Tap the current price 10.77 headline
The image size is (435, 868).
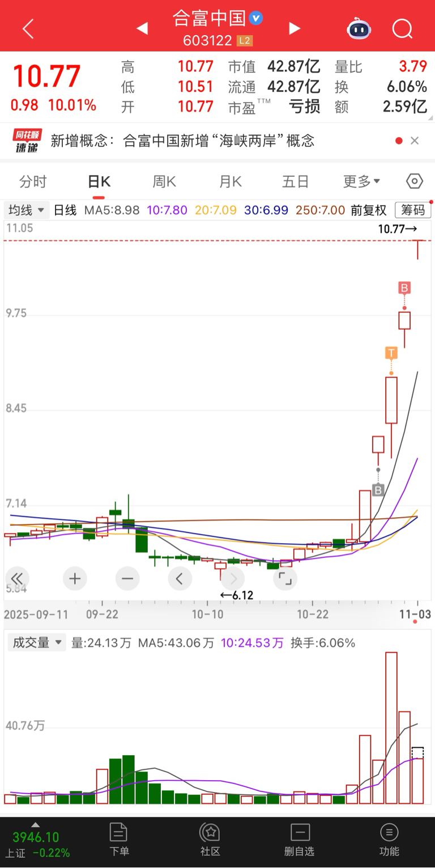pos(47,77)
